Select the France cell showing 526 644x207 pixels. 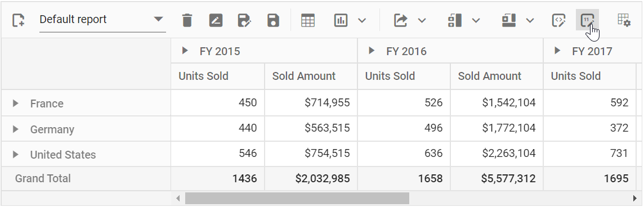404,103
